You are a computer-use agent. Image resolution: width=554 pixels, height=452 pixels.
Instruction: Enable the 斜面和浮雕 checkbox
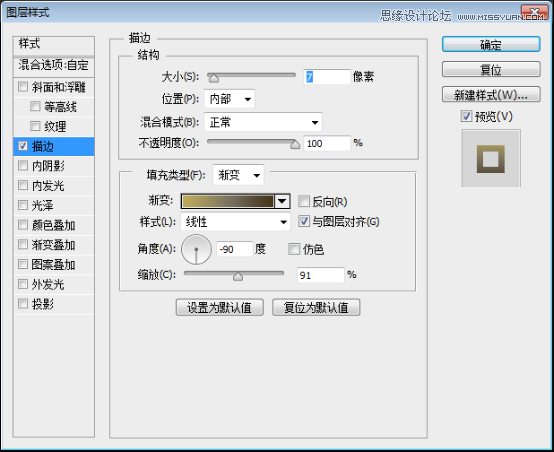[x=23, y=87]
